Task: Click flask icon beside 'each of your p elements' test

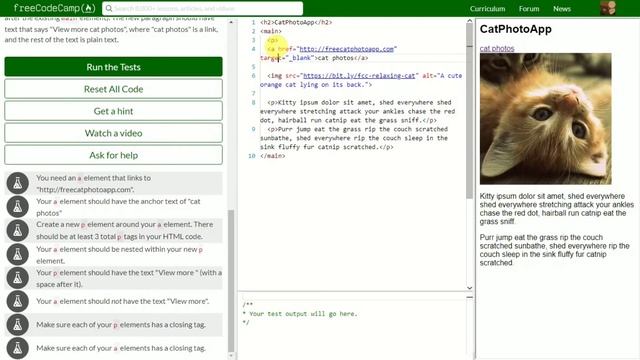Action: 18,325
